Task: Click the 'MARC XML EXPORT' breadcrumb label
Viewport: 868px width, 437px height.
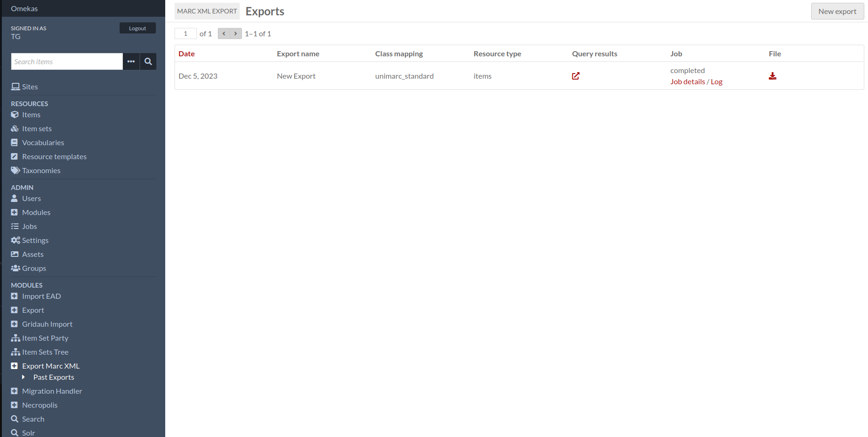Action: pos(207,11)
